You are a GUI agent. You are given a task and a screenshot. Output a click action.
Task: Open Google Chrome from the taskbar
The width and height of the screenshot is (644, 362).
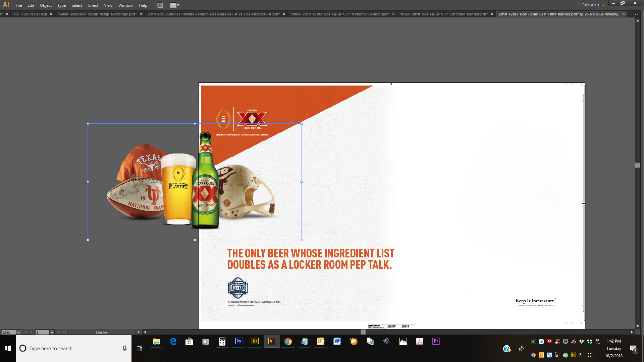(x=288, y=342)
